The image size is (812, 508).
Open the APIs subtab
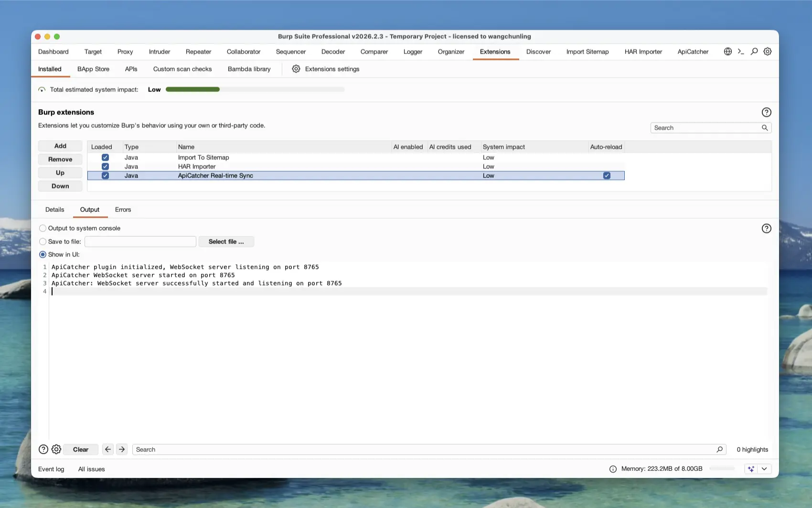coord(131,69)
